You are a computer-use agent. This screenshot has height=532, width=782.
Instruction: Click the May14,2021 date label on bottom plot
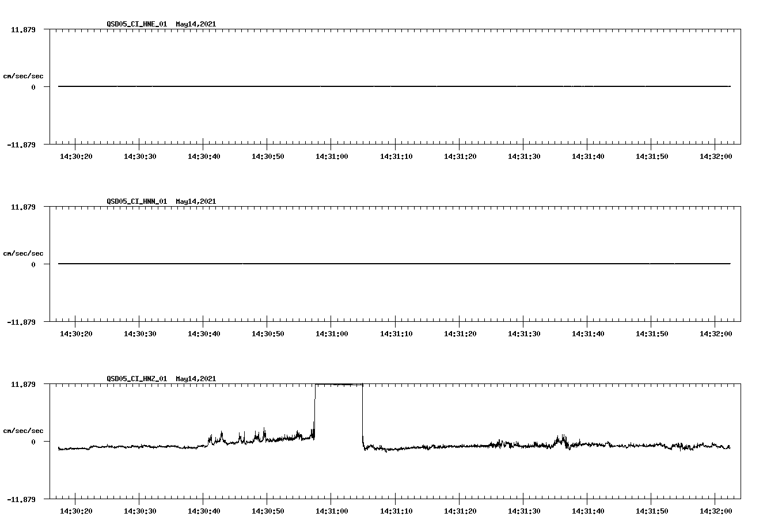(x=195, y=379)
